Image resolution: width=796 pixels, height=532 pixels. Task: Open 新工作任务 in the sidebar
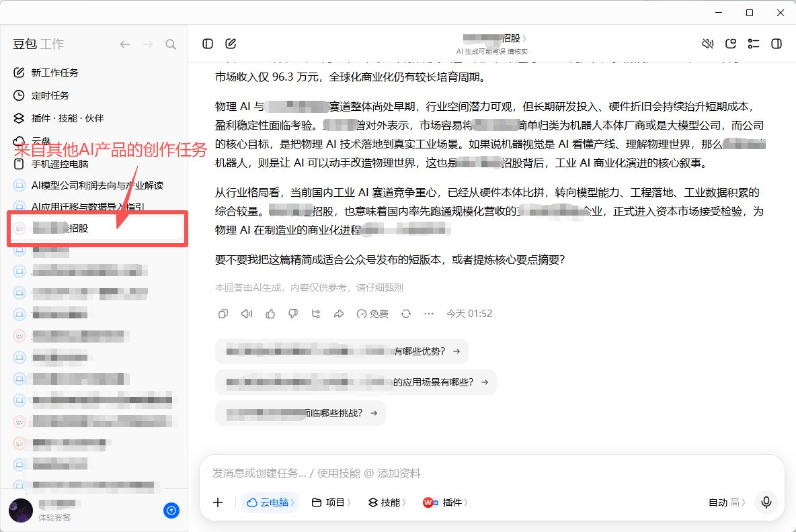(94, 73)
